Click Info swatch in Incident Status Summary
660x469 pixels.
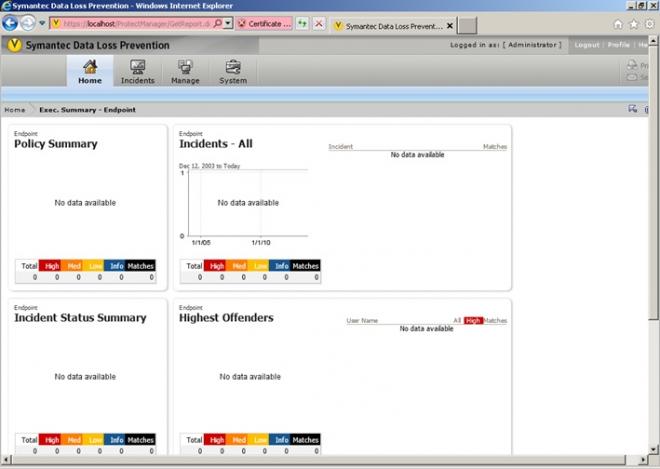pos(115,440)
